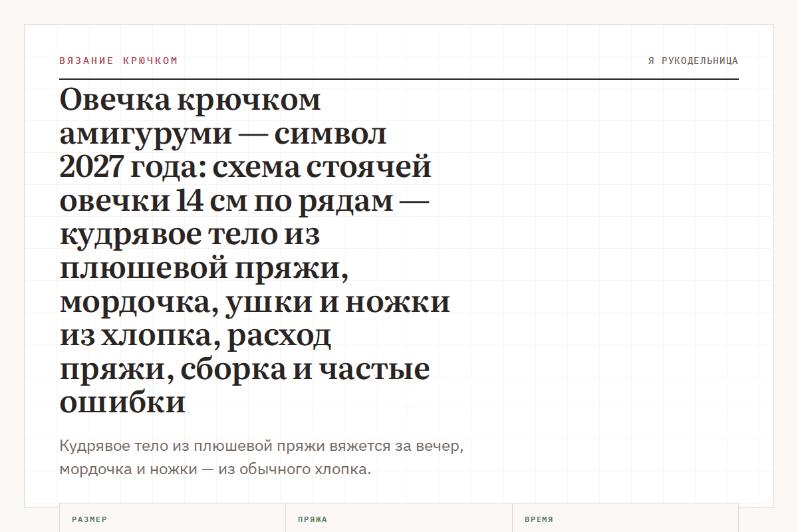Image resolution: width=798 pixels, height=532 pixels.
Task: Open the ВЯЗАНИЕ КРЮЧКОМ category link
Action: pyautogui.click(x=118, y=61)
